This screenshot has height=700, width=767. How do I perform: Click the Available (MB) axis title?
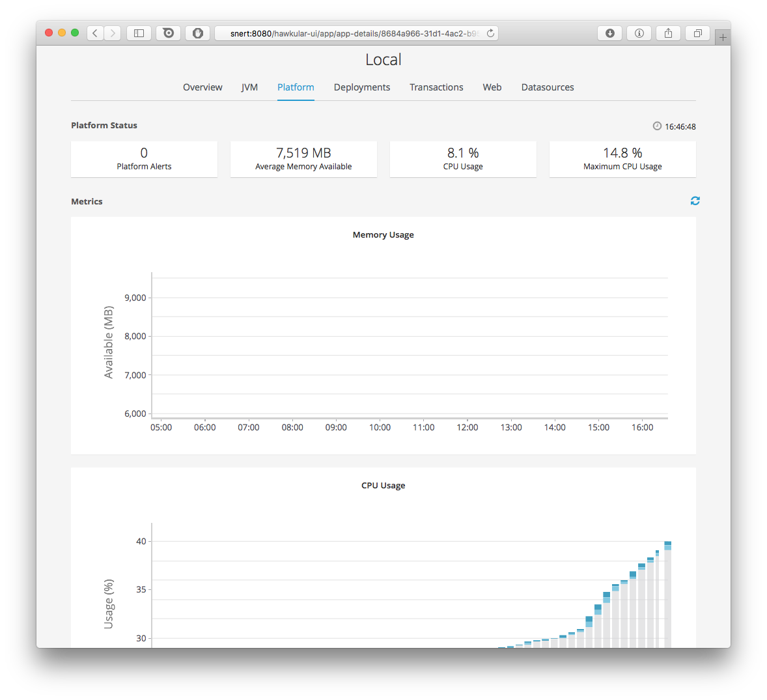click(x=109, y=343)
